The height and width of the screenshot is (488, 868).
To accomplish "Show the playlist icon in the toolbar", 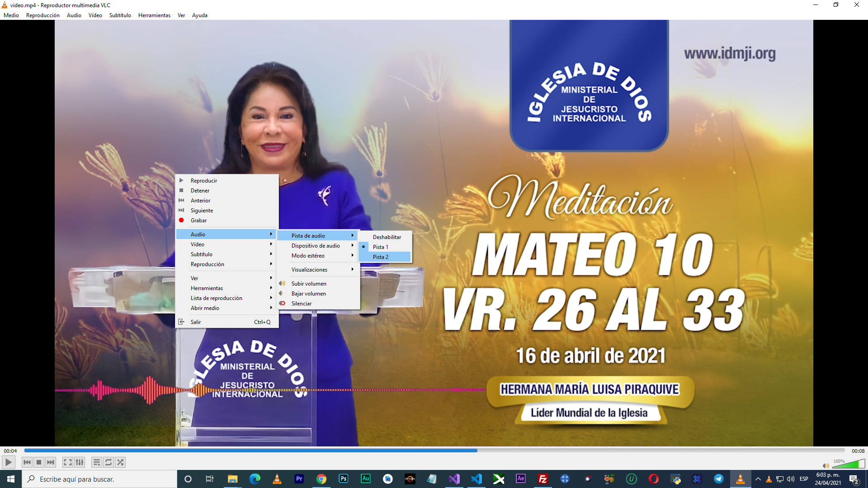I will pyautogui.click(x=96, y=462).
